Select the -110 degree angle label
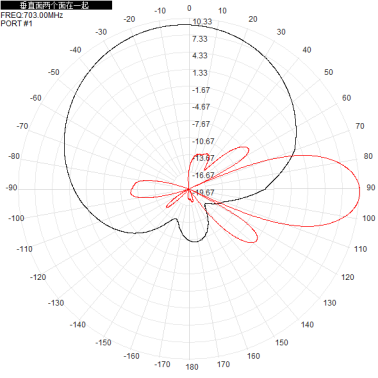The width and height of the screenshot is (378, 378). pyautogui.click(x=25, y=249)
